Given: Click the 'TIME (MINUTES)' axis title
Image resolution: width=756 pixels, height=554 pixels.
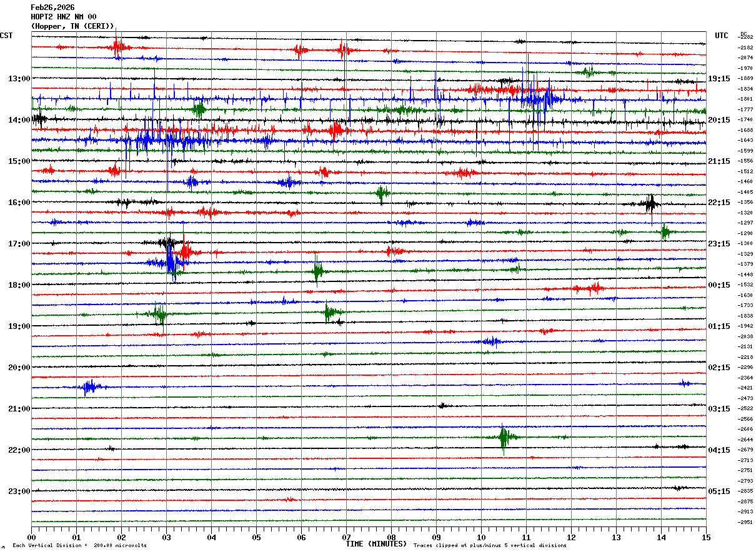Looking at the screenshot, I should (376, 544).
